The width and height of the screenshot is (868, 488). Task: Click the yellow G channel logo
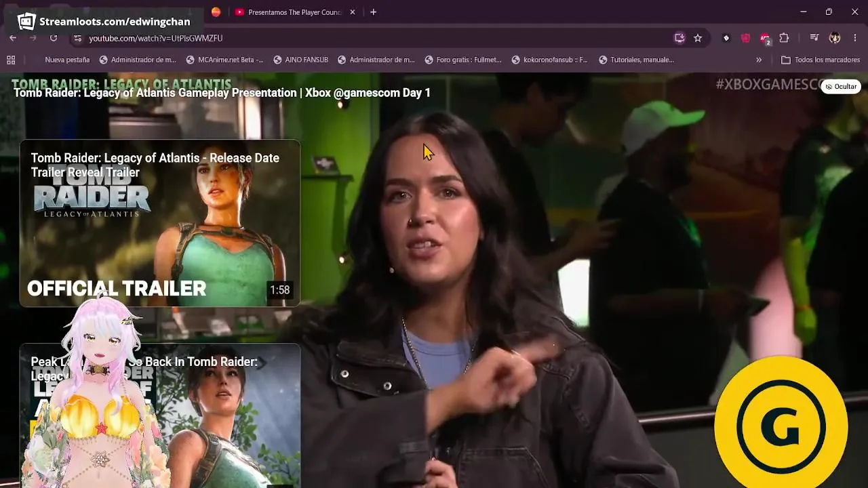click(781, 422)
